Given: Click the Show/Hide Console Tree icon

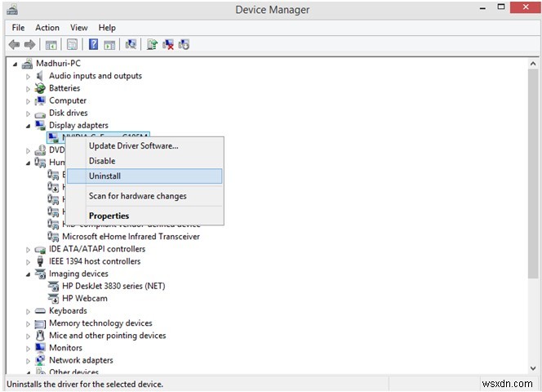Looking at the screenshot, I should tap(51, 45).
